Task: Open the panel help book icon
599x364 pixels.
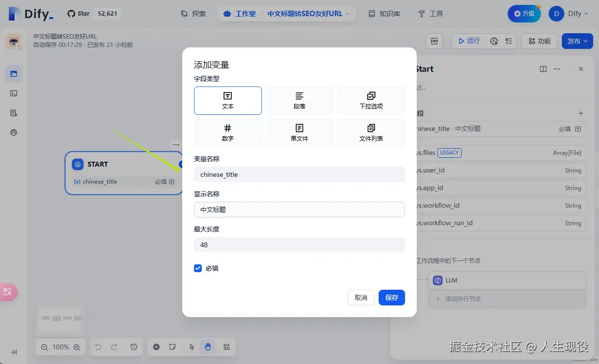Action: click(543, 69)
